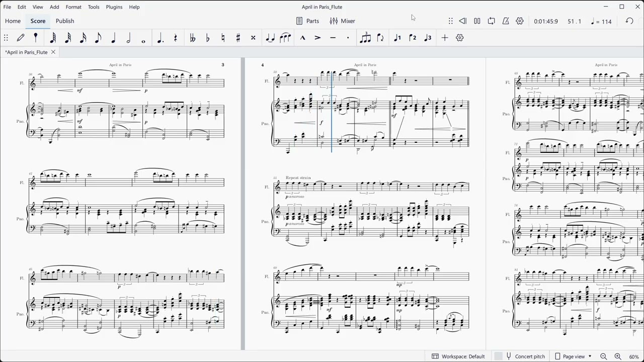Toggle the note input mode pin icon
The height and width of the screenshot is (362, 644).
[36, 38]
